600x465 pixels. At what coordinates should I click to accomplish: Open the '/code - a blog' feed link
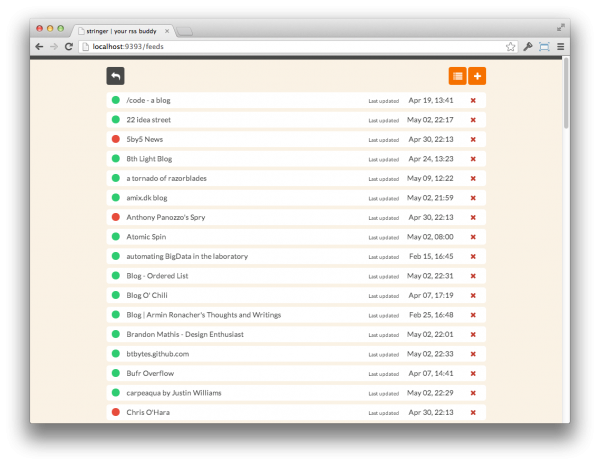[148, 100]
